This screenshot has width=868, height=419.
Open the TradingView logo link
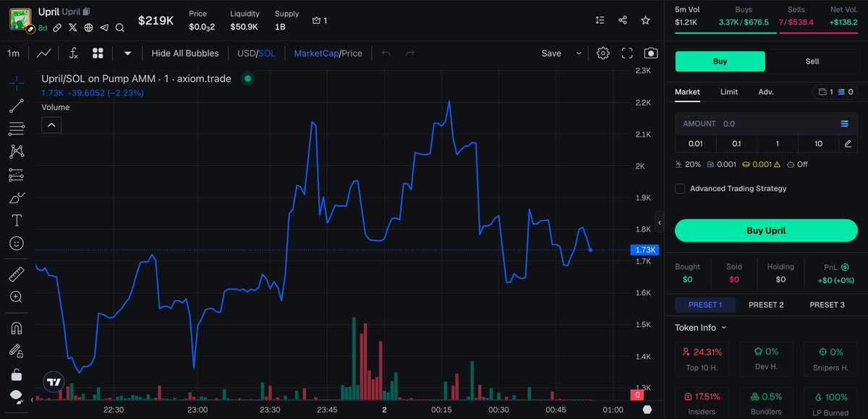53,382
